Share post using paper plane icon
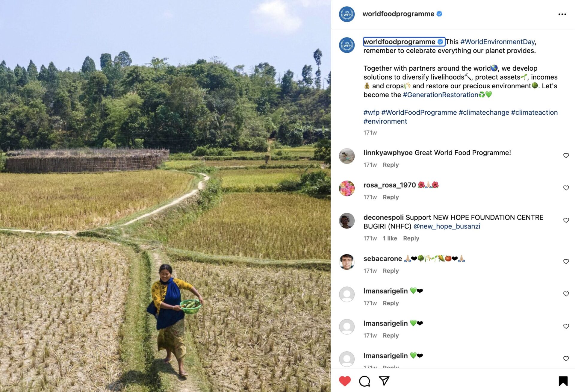The height and width of the screenshot is (392, 575). (384, 381)
